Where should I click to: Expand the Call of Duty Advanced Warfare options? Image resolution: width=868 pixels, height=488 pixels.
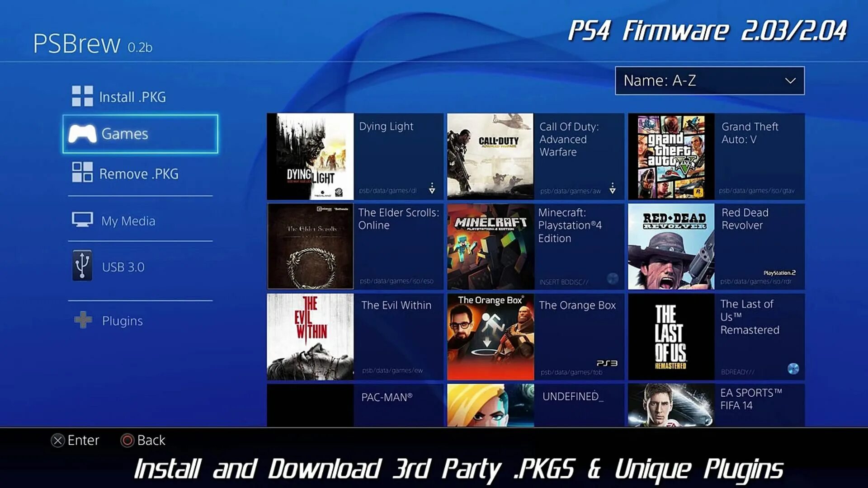[x=613, y=189]
